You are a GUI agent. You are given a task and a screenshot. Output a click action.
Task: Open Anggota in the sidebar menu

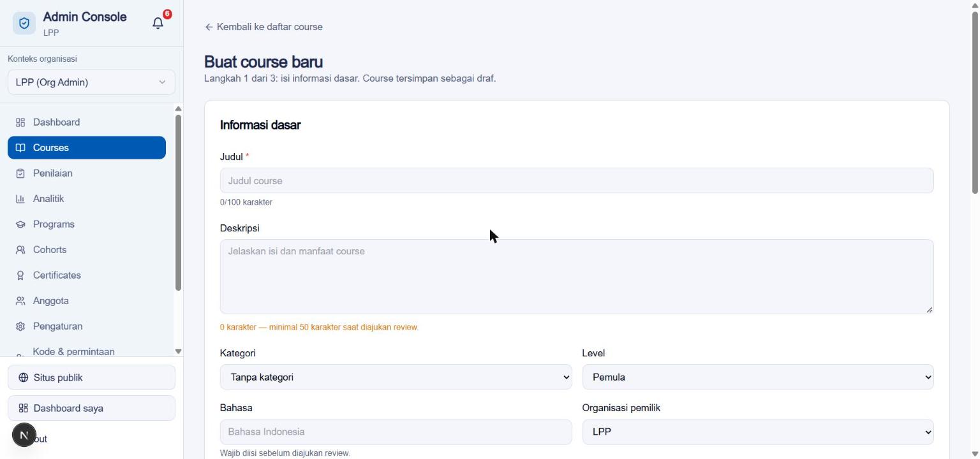87,301
